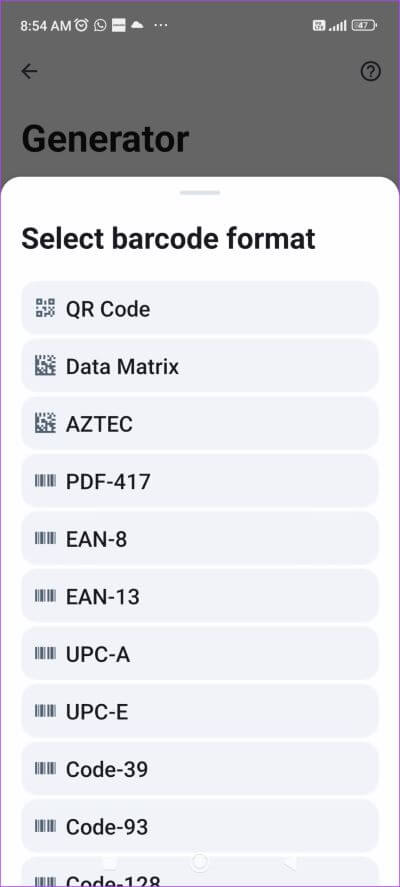Choose the Code-128 entry
400x887 pixels.
pos(200,872)
